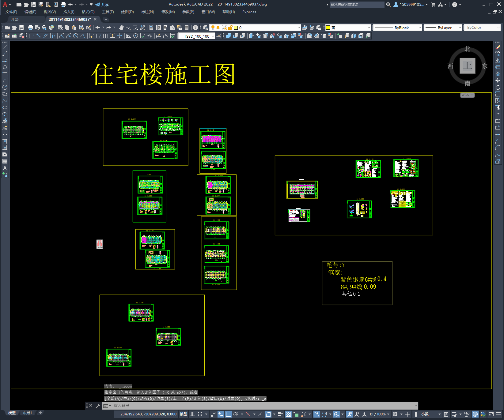The width and height of the screenshot is (504, 420).
Task: Expand the ByBlock linetype dropdown
Action: 420,28
